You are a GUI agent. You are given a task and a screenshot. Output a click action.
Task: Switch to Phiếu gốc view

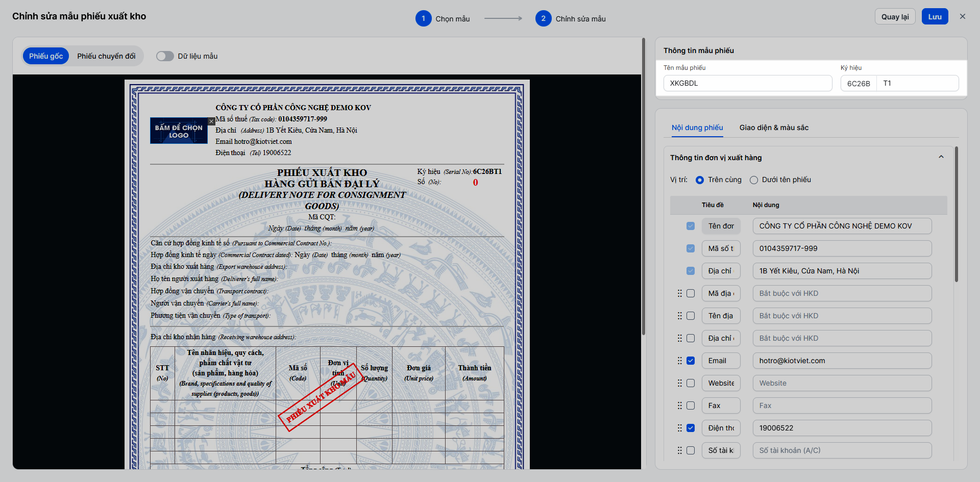[x=46, y=56]
